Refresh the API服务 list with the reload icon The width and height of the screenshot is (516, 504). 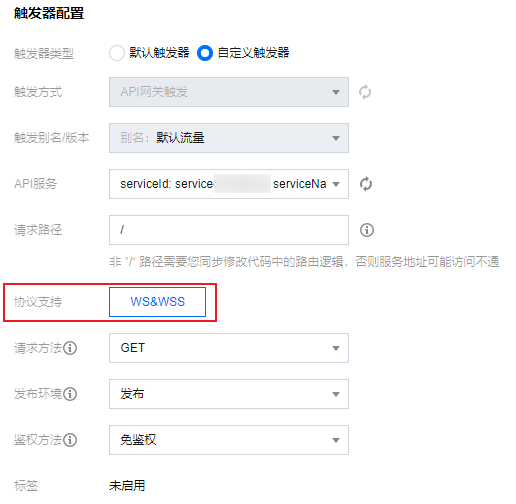point(366,184)
